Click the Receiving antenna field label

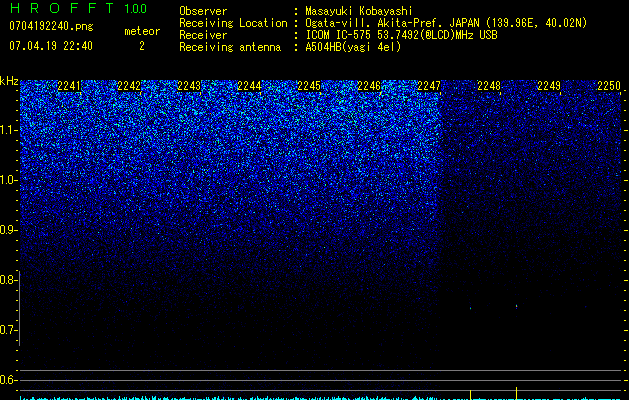click(230, 47)
